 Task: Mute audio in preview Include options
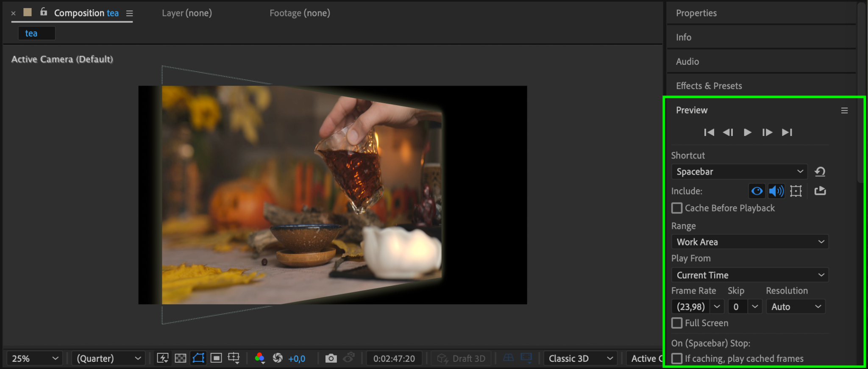[x=776, y=191]
